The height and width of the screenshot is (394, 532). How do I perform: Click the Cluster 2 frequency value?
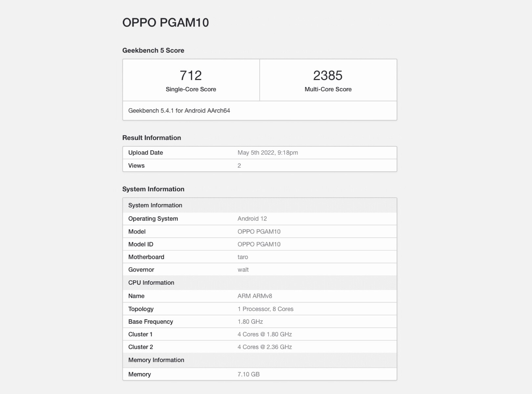click(x=265, y=347)
